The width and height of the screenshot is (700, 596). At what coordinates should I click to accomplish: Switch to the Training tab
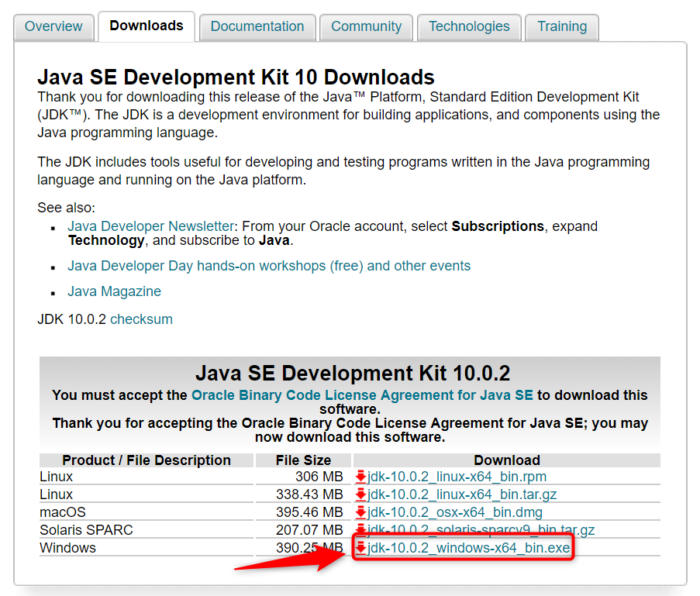pyautogui.click(x=562, y=27)
